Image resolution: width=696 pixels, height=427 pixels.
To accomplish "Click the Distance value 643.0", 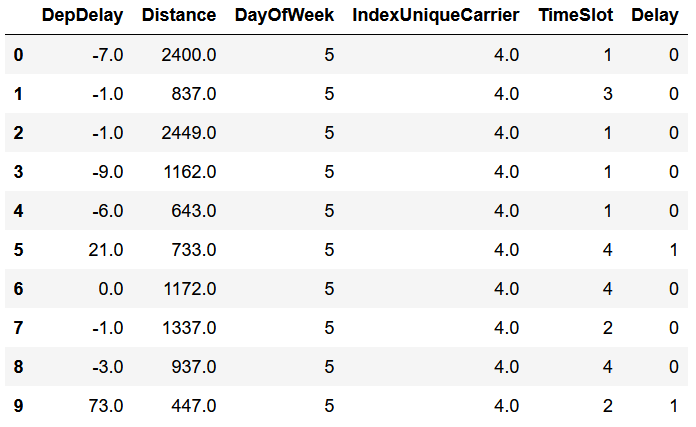I will click(x=194, y=211).
